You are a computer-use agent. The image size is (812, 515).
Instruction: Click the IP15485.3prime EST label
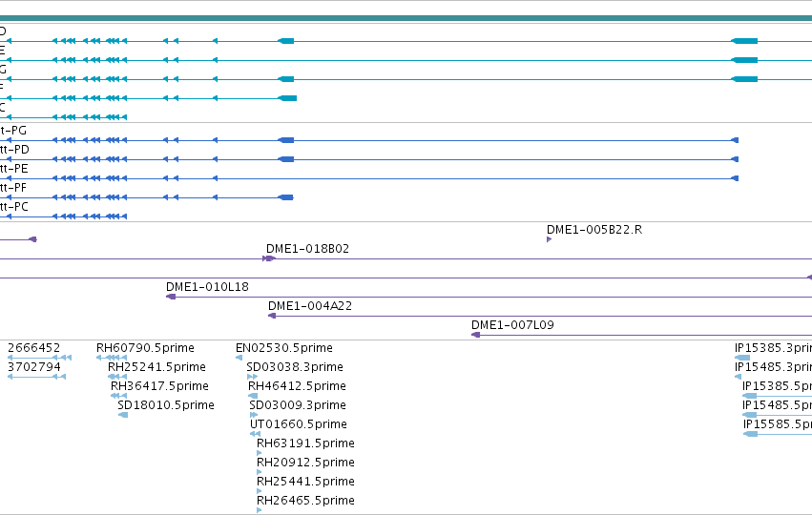[773, 367]
